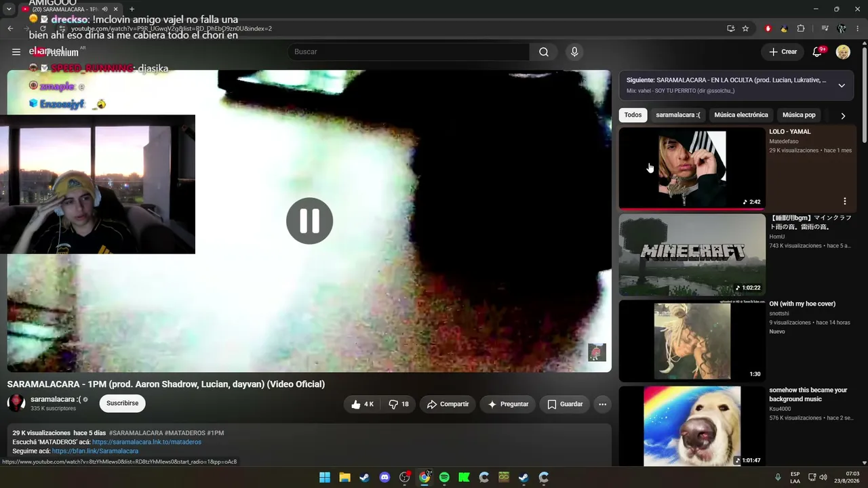Viewport: 868px width, 488px height.
Task: Open saramalacara channel avatar
Action: [x=16, y=403]
